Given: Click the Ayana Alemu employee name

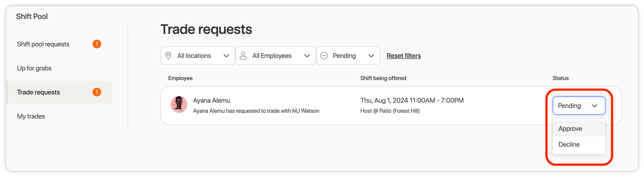Looking at the screenshot, I should pos(211,100).
